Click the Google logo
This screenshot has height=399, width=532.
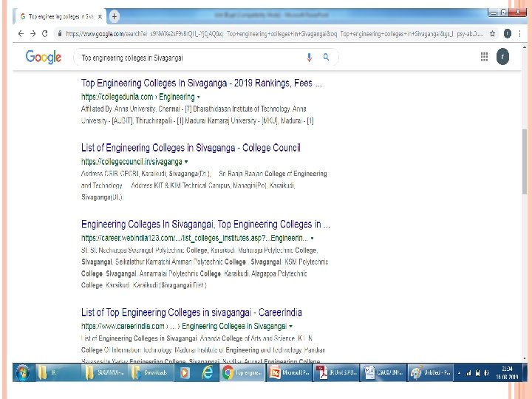tap(44, 57)
